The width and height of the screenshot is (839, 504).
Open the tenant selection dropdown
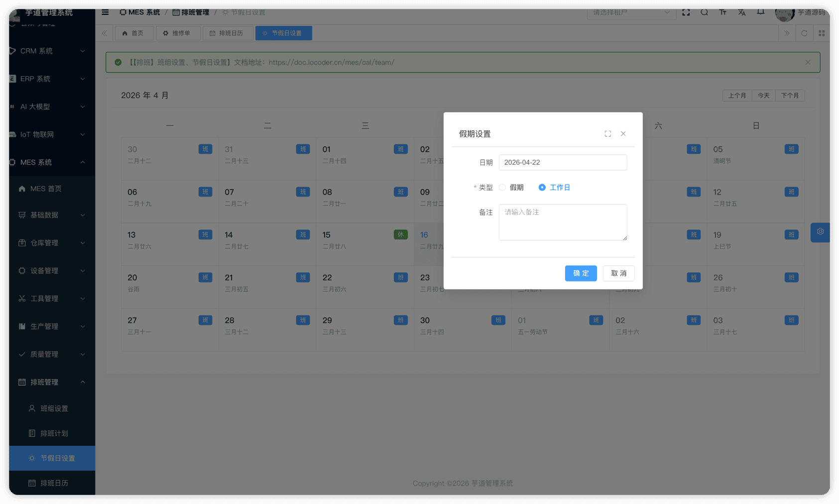[631, 12]
